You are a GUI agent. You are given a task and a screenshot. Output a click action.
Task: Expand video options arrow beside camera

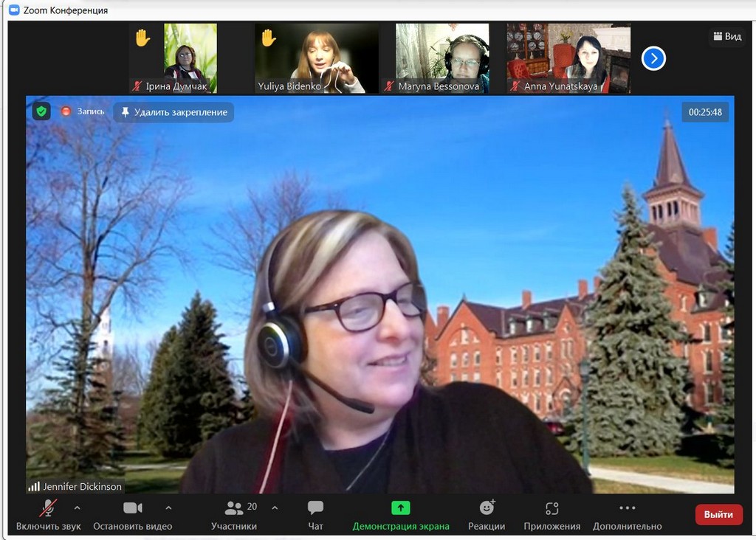[168, 508]
